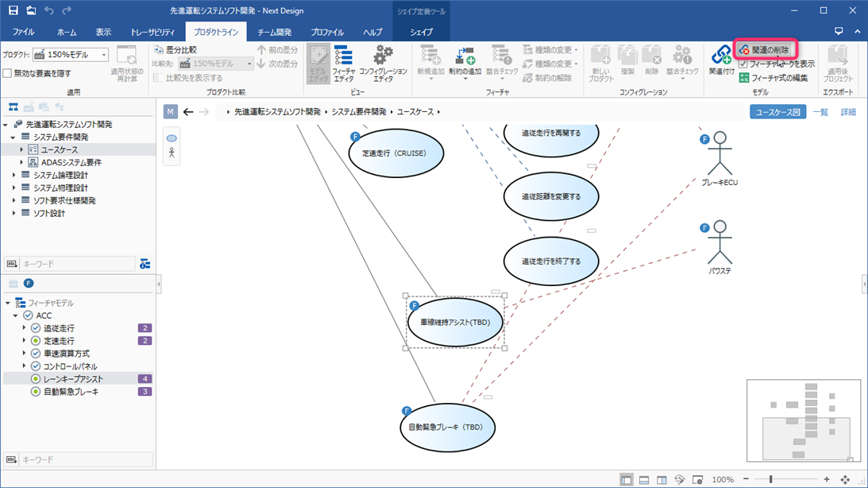Switch to the トレーサビリティ ribbon tab
The height and width of the screenshot is (488, 868).
[x=152, y=33]
